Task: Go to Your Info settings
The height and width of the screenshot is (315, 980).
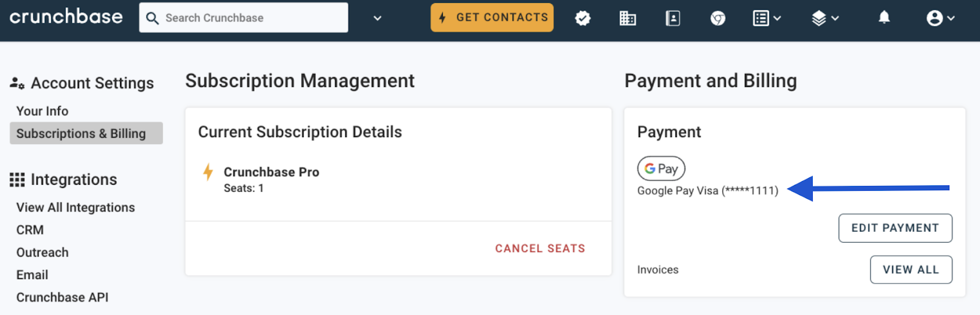Action: 42,111
